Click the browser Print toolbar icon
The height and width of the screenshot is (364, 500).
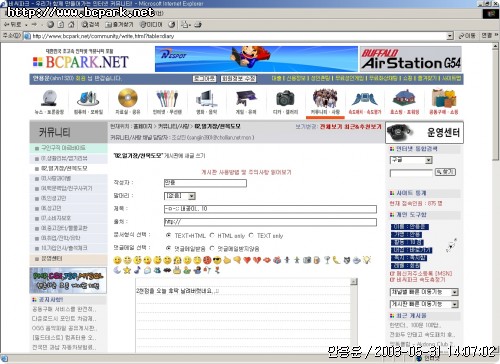point(198,24)
